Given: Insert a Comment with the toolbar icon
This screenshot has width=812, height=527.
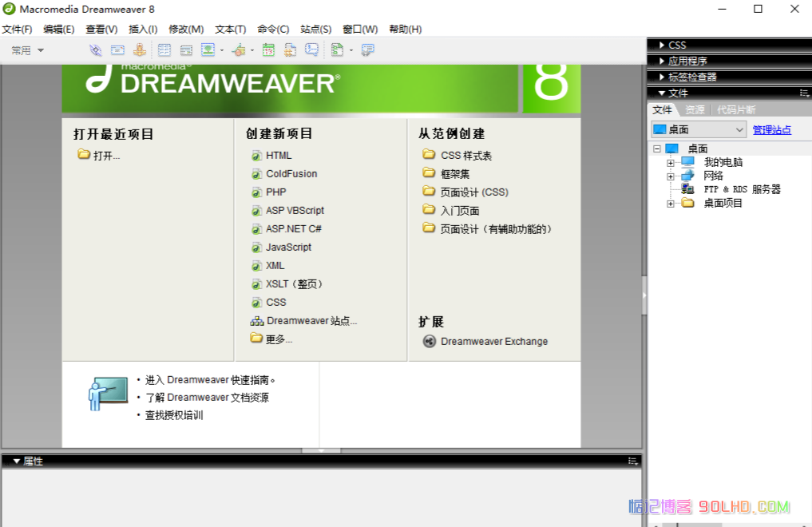Looking at the screenshot, I should 311,50.
